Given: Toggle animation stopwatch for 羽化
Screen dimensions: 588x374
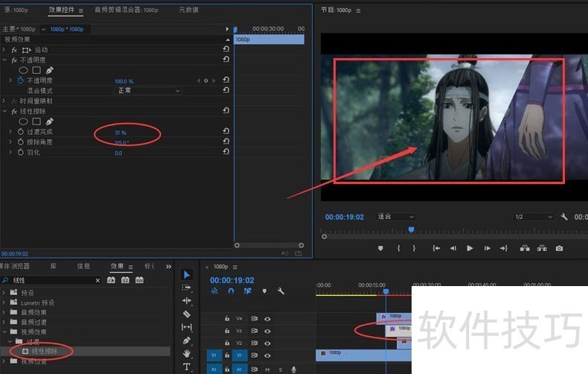Looking at the screenshot, I should pyautogui.click(x=20, y=153).
